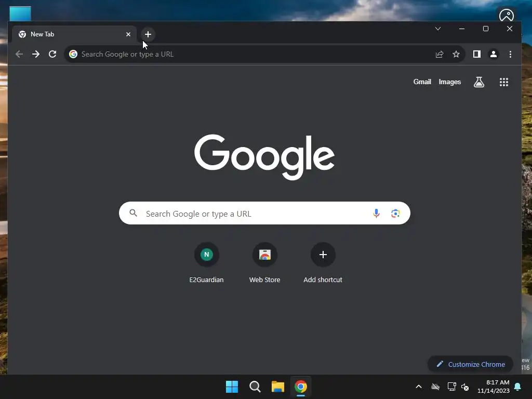The height and width of the screenshot is (399, 532).
Task: Click Chrome icon in the taskbar
Action: pyautogui.click(x=301, y=387)
